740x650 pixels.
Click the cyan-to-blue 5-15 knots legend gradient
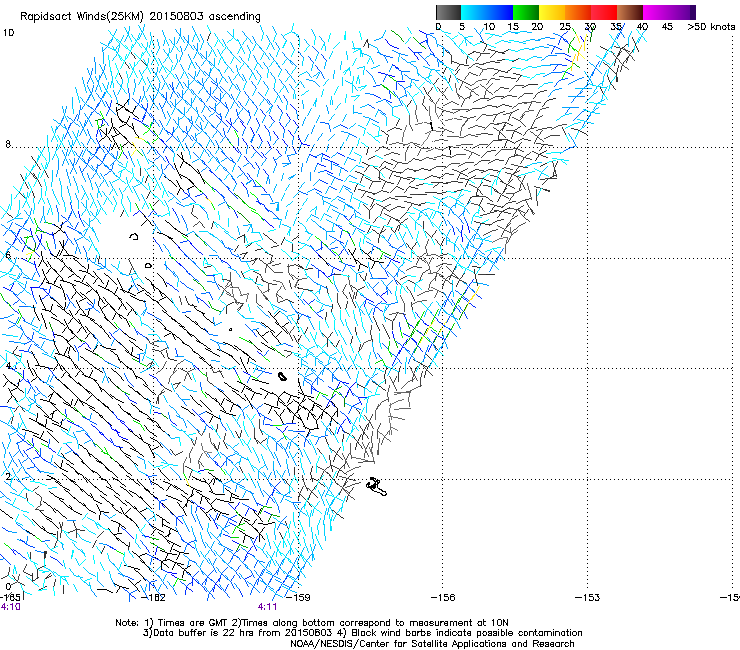point(487,12)
